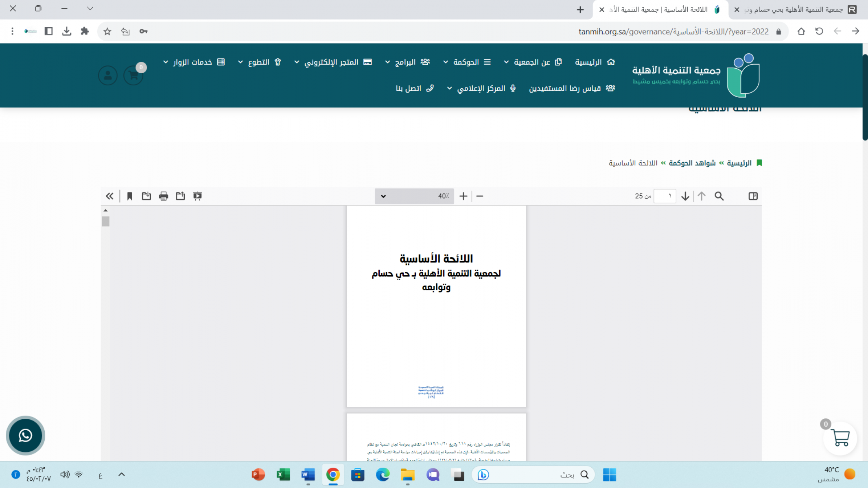Open PDF viewer more tools chevrons
This screenshot has height=488, width=868.
click(109, 196)
